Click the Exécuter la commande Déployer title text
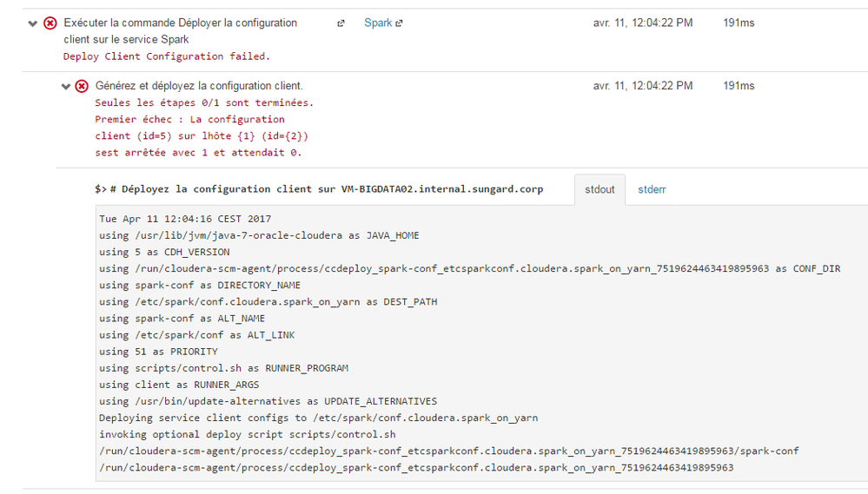The width and height of the screenshot is (868, 494). point(180,23)
